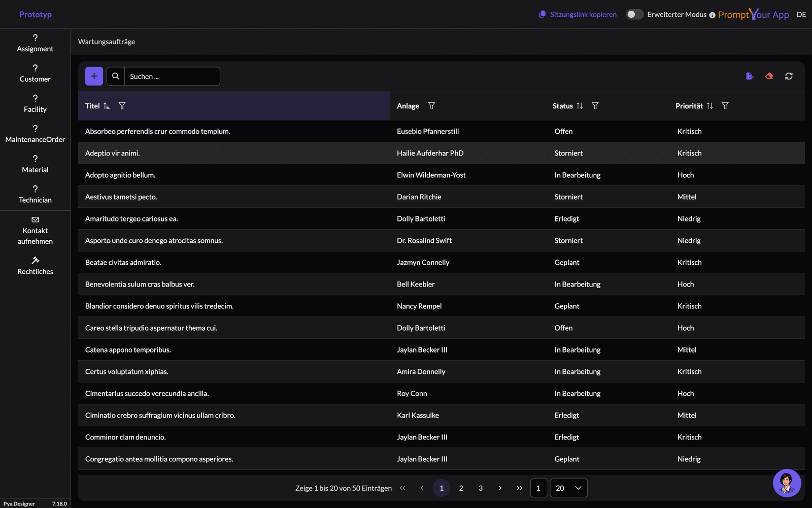
Task: Click Sitzungslink kopieren link
Action: [x=578, y=14]
